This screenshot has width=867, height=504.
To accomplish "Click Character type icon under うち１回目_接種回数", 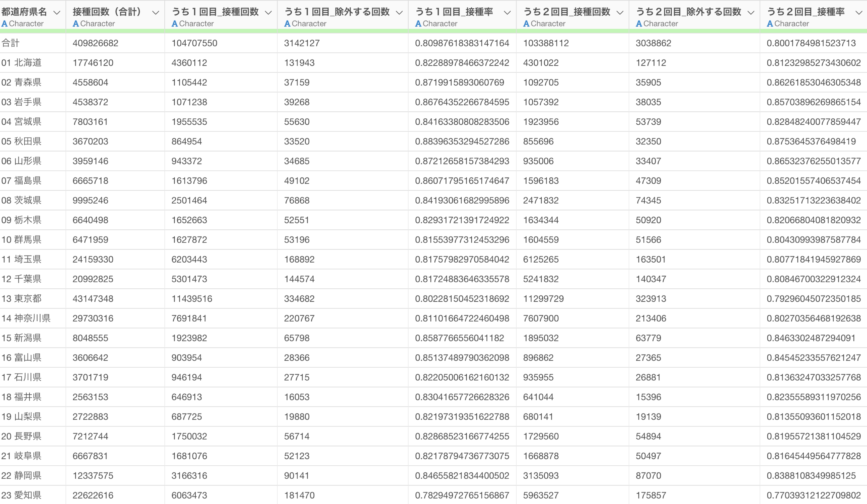I will [175, 24].
